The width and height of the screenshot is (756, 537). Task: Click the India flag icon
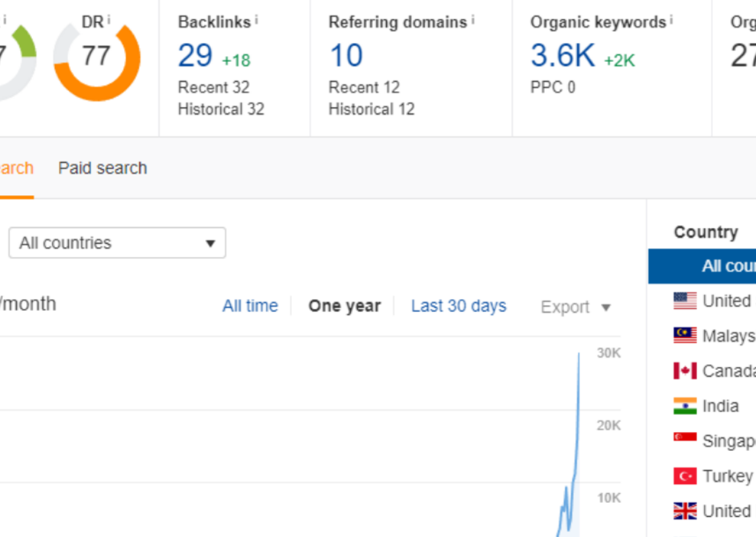coord(685,406)
